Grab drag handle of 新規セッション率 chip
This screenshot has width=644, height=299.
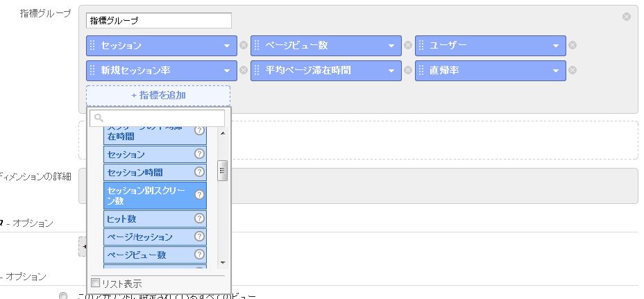92,70
